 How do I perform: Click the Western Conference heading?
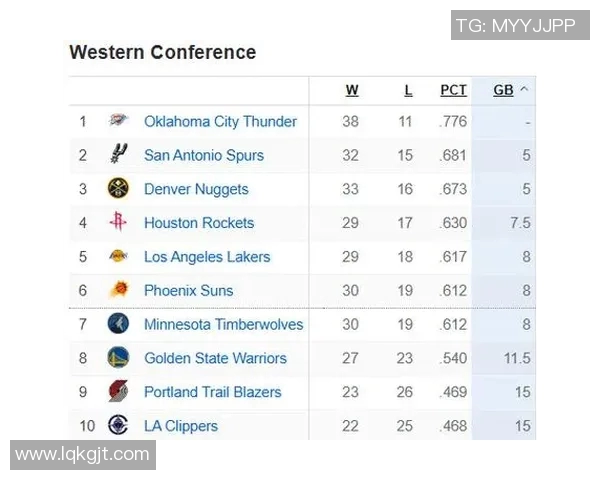tap(162, 53)
